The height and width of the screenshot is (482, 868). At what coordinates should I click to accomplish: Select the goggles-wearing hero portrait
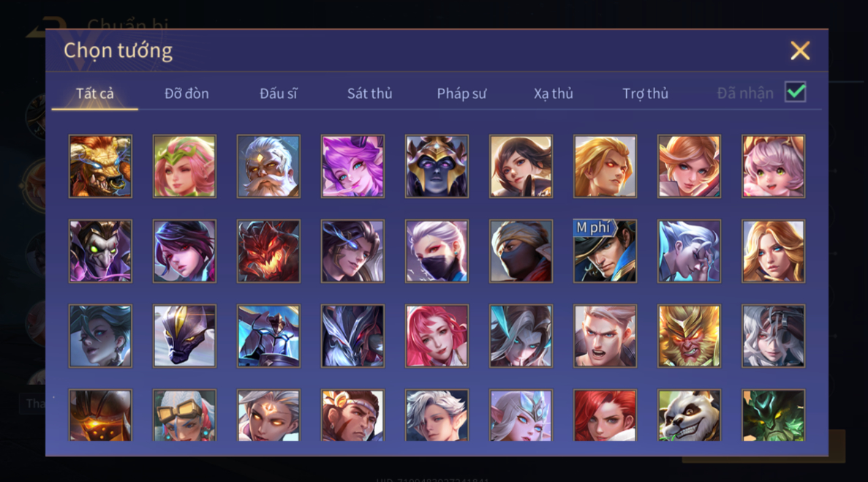point(184,415)
